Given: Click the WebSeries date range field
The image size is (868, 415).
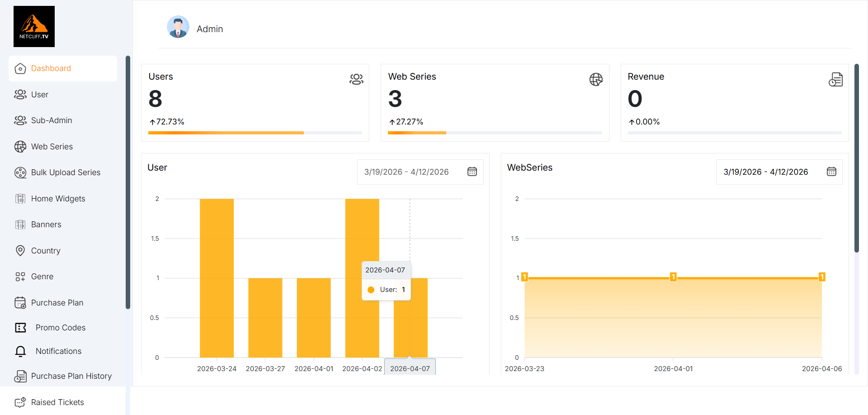Looking at the screenshot, I should (x=765, y=172).
